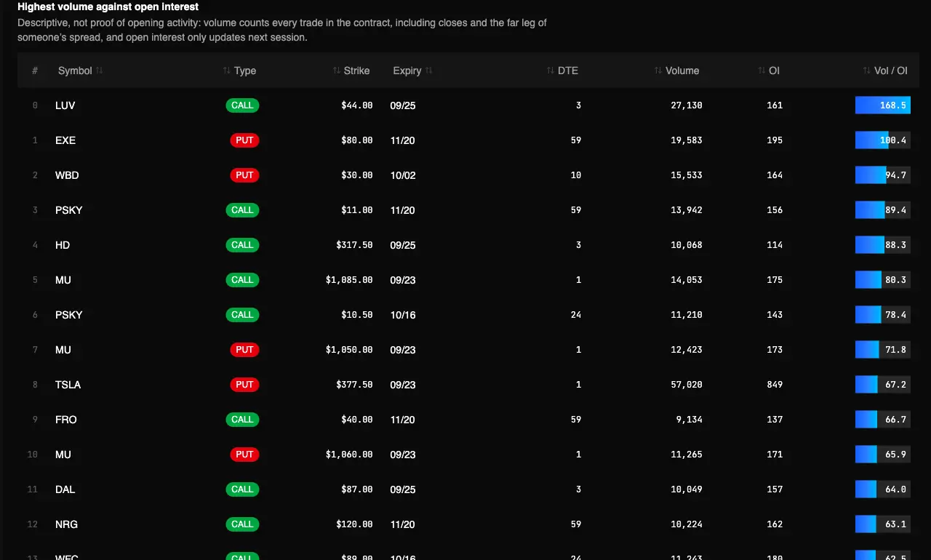Select the DAL symbol cell
Viewport: 931px width, 560px height.
click(65, 489)
